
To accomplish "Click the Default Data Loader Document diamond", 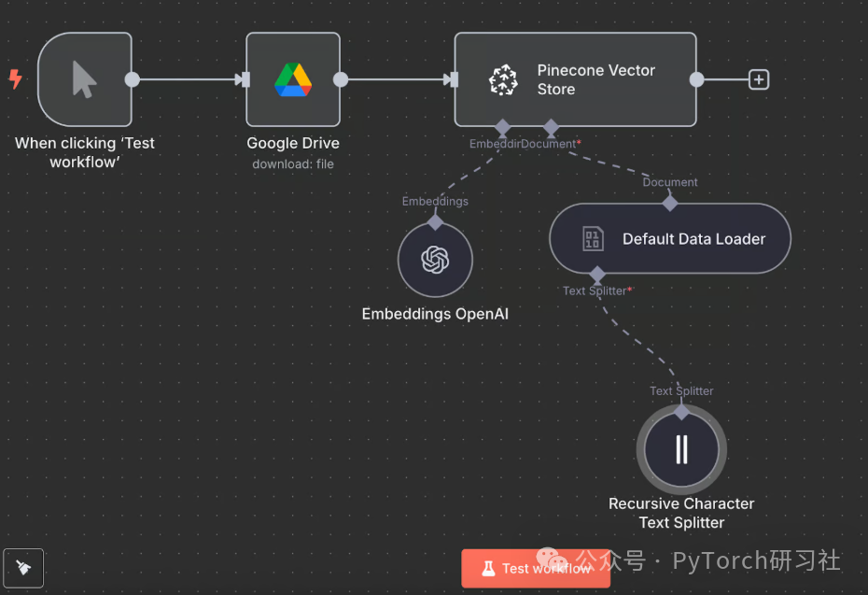I will click(670, 204).
